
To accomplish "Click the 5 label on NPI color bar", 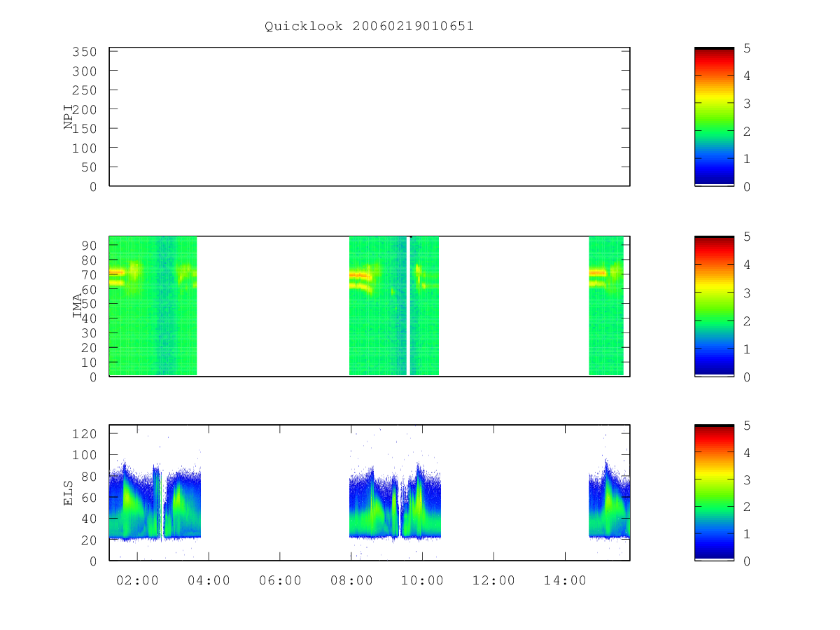I will pos(745,48).
